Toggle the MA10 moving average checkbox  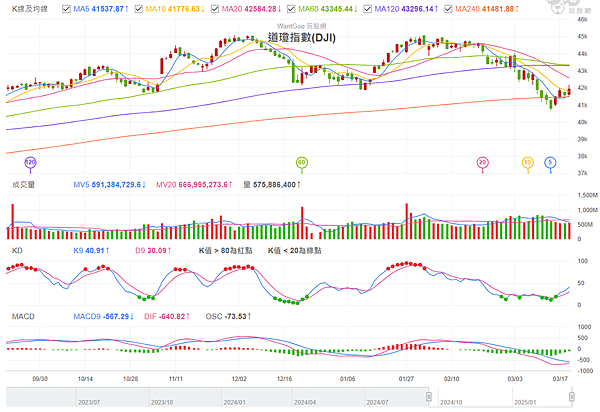(139, 8)
